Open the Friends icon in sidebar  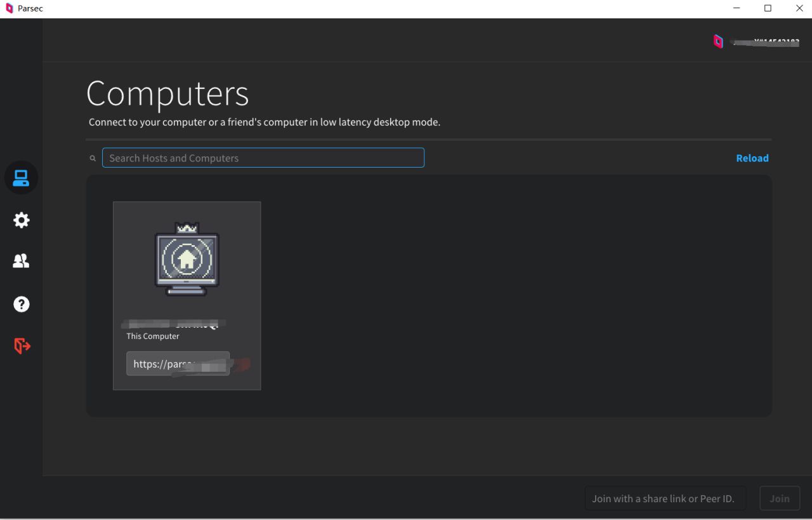pos(21,261)
